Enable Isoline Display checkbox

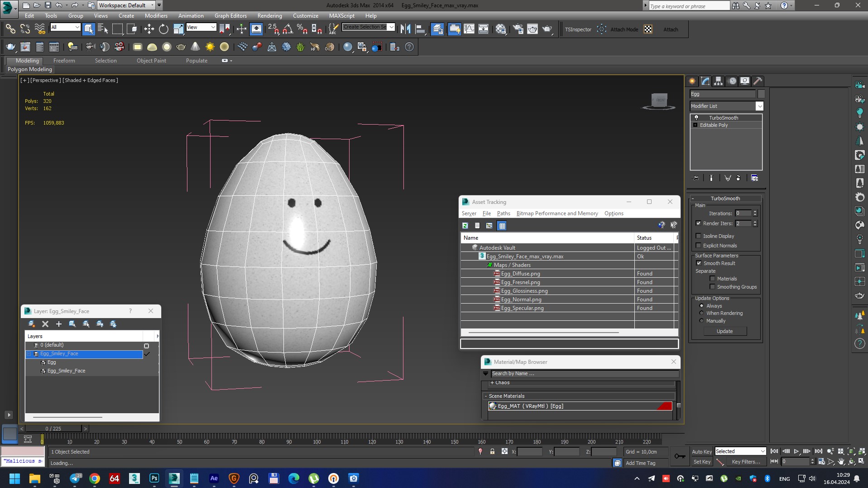698,236
